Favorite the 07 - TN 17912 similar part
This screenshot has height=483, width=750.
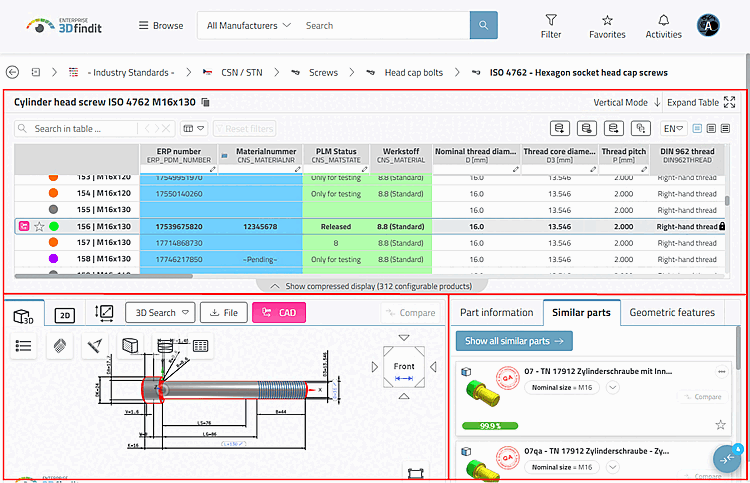pyautogui.click(x=720, y=425)
